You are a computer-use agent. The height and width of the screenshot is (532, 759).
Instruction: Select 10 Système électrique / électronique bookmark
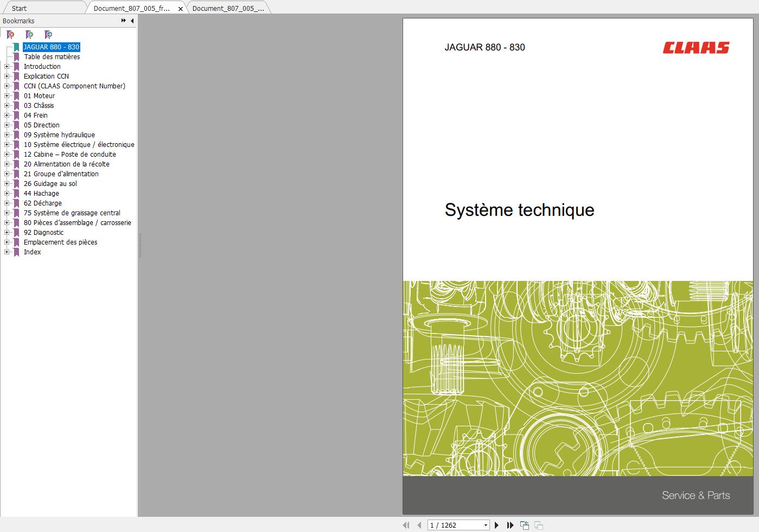click(x=79, y=145)
